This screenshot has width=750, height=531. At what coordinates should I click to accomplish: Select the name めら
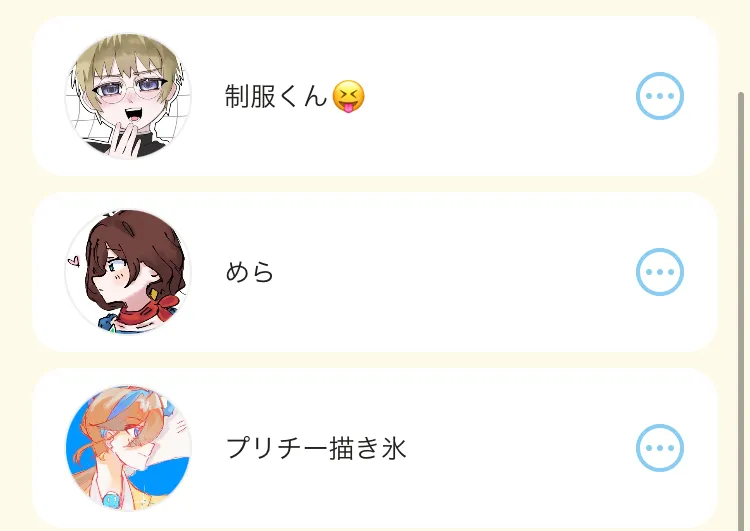click(x=249, y=272)
